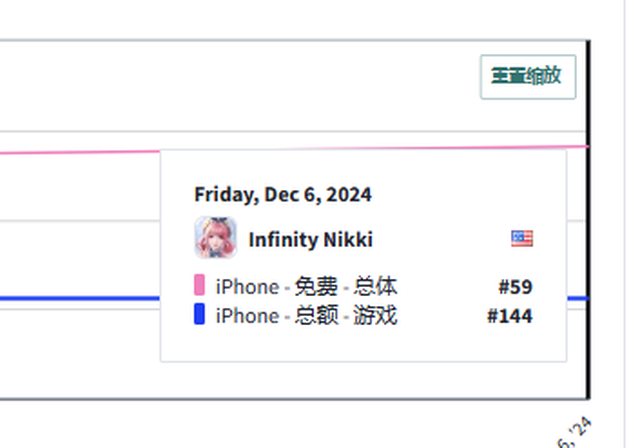Click the black vertical line at chart edge

tap(588, 250)
